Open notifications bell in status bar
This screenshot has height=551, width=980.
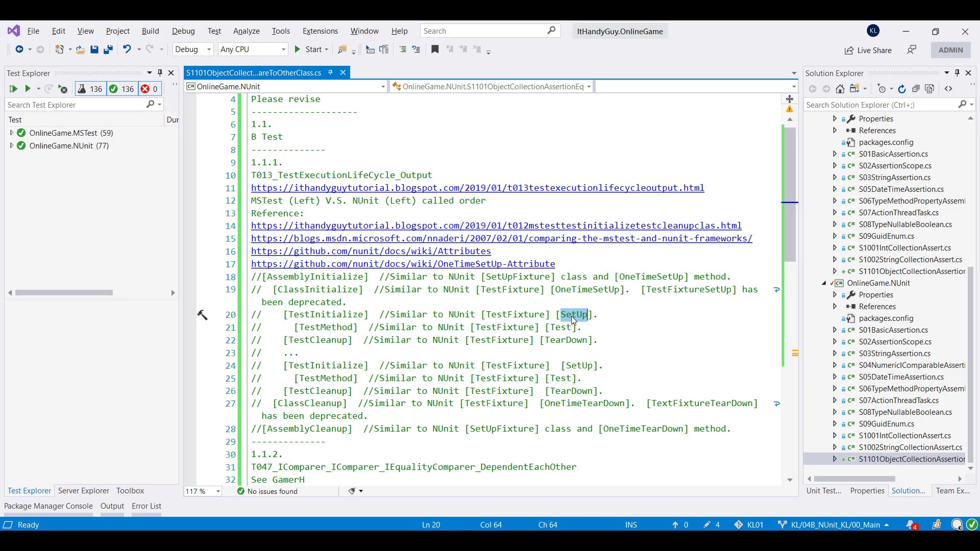point(911,524)
